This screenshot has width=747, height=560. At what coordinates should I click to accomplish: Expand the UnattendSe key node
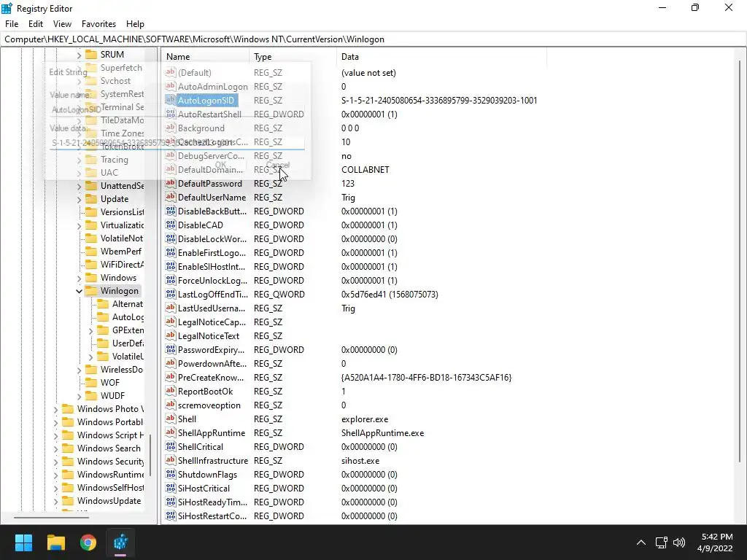[79, 186]
